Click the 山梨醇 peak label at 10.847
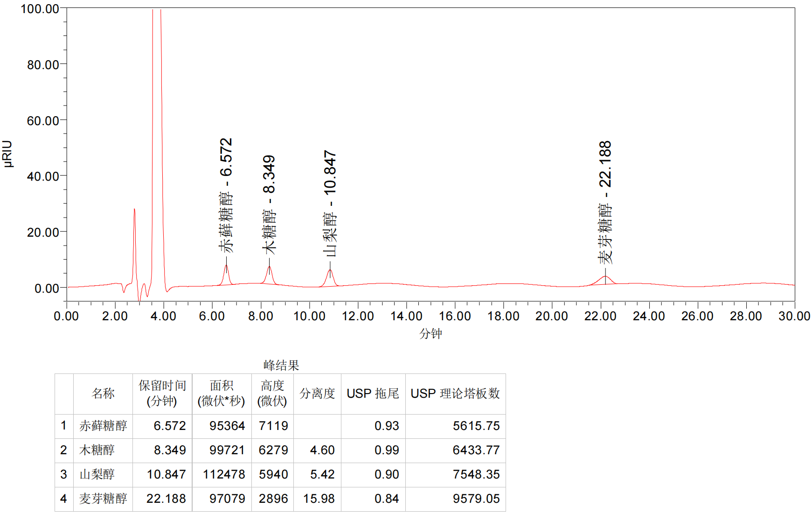Image resolution: width=812 pixels, height=514 pixels. [330, 203]
